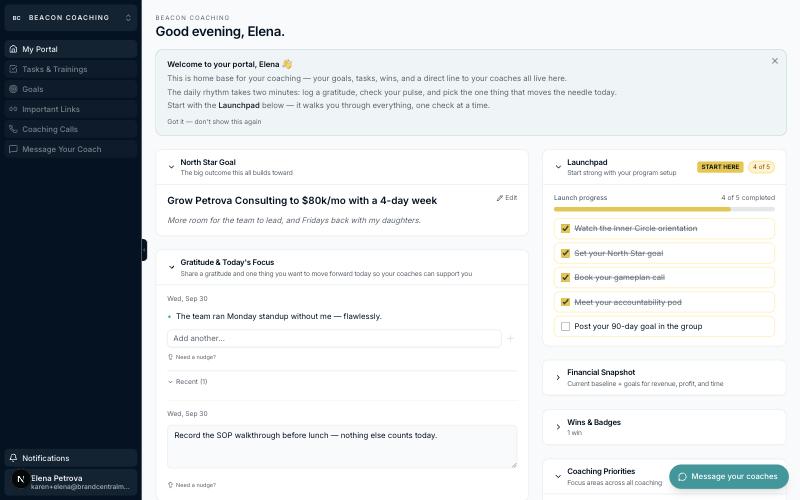Click the checklist icon beside Tasks & Trainings

tap(13, 69)
